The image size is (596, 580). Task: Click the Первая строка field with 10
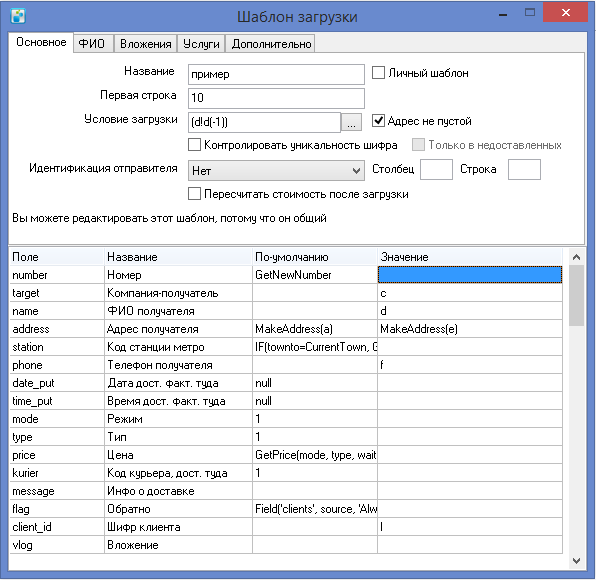click(276, 98)
